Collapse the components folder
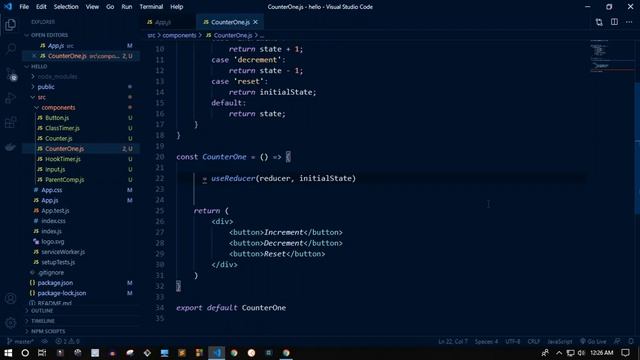640x360 pixels. coord(58,107)
